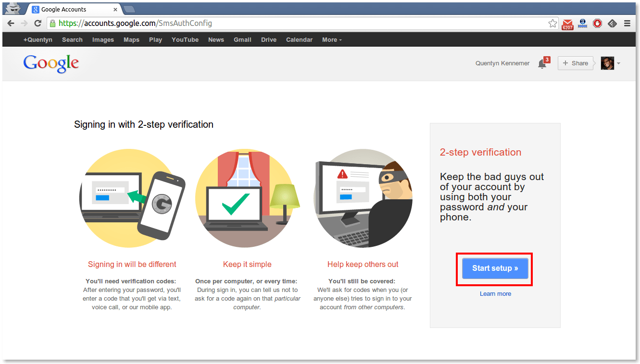Select the Google Accounts browser tab
Image resolution: width=640 pixels, height=364 pixels.
(x=74, y=10)
